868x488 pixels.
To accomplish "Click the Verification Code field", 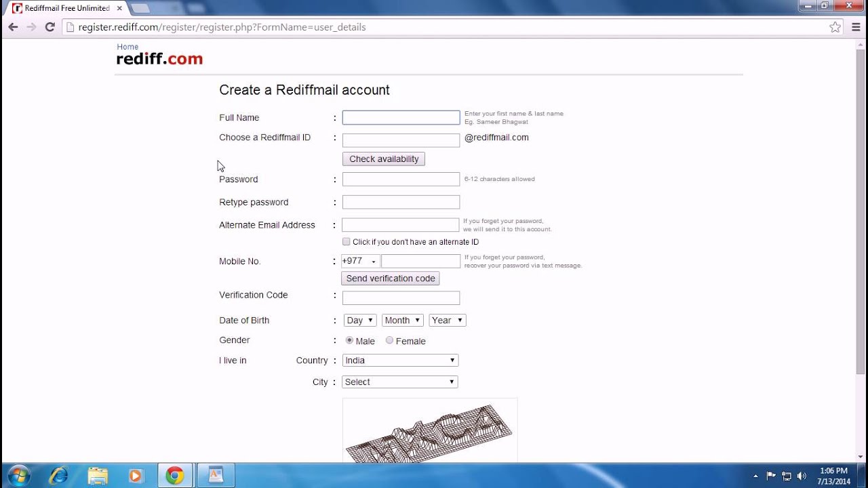I will point(401,298).
